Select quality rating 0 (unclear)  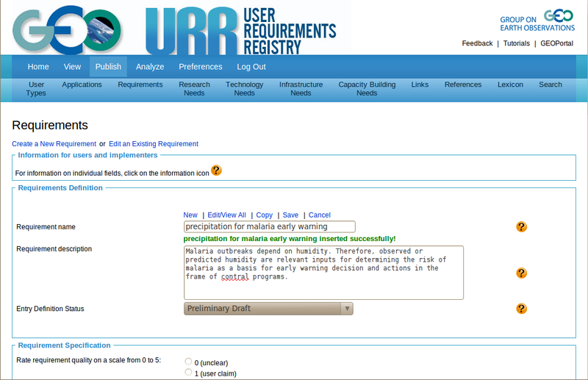(189, 361)
